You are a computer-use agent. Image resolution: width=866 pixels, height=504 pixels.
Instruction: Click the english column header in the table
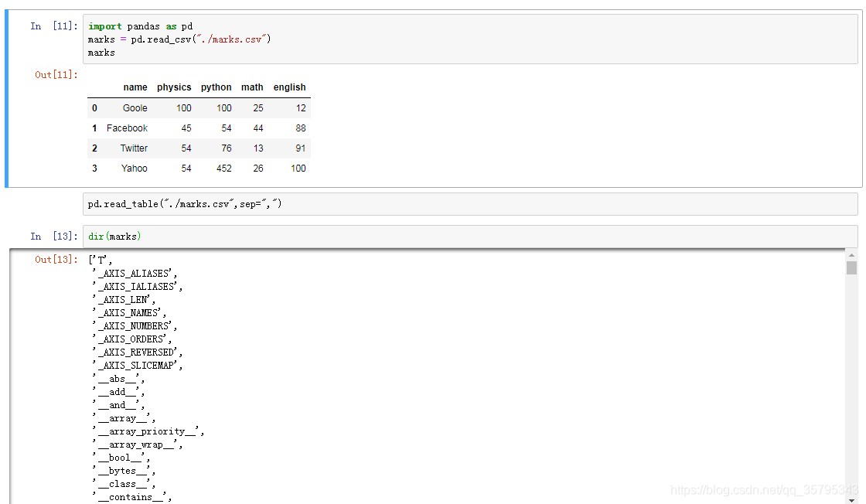[x=289, y=87]
